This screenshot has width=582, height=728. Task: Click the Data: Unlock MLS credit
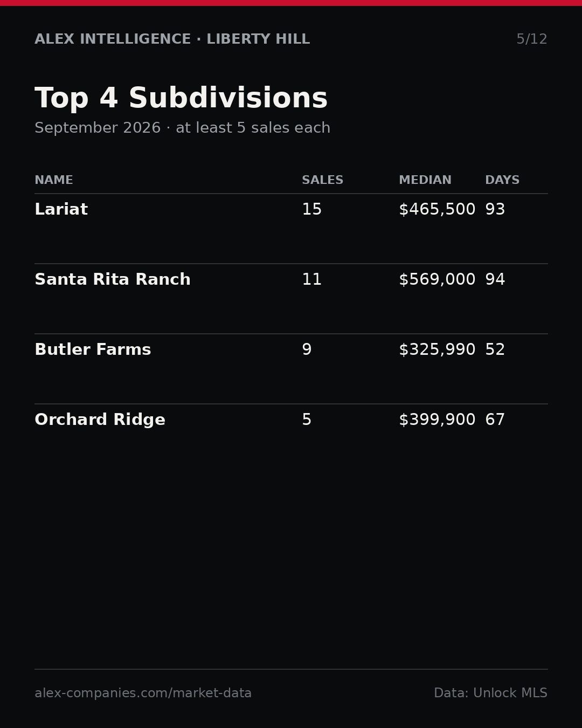click(x=490, y=693)
